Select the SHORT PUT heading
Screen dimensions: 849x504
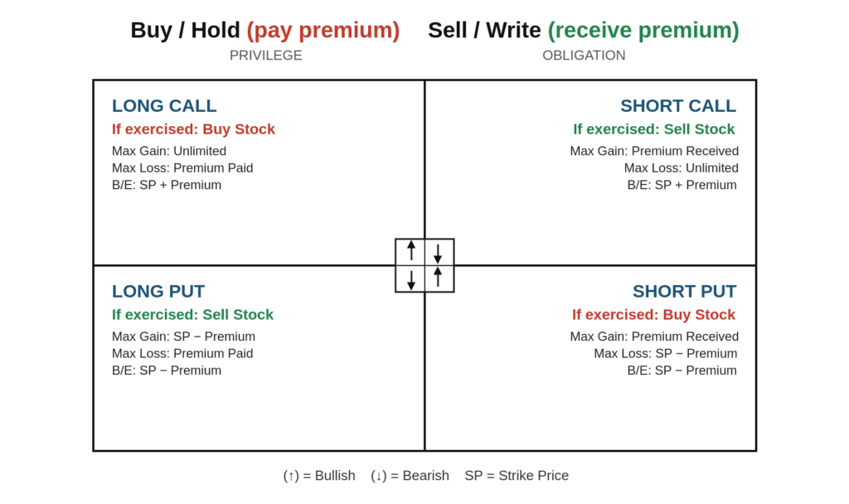pos(684,291)
